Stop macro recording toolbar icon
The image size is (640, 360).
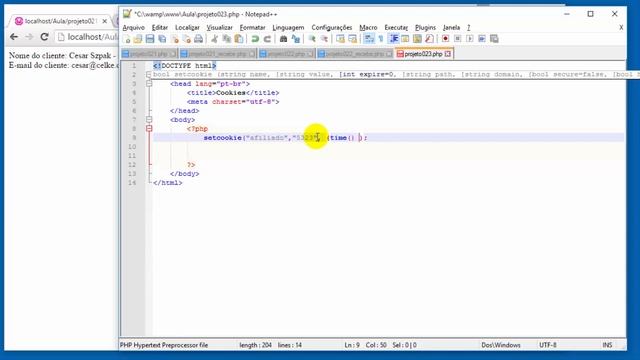458,39
